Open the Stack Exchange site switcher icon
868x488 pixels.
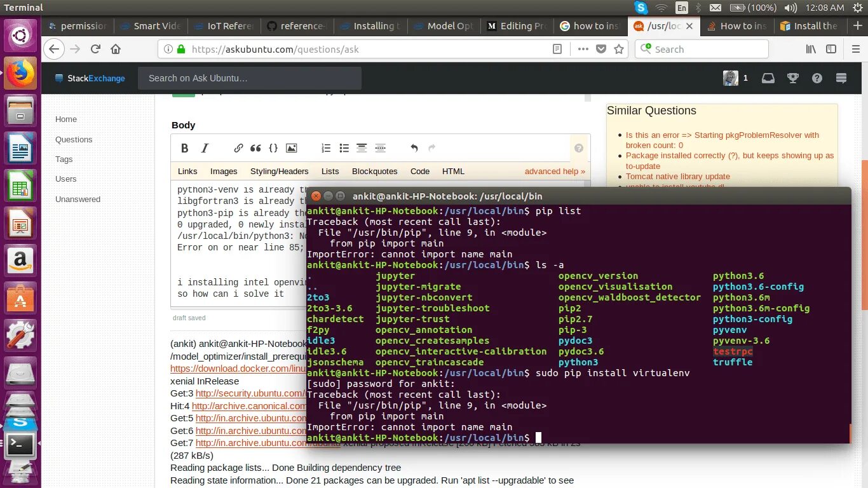pyautogui.click(x=841, y=78)
